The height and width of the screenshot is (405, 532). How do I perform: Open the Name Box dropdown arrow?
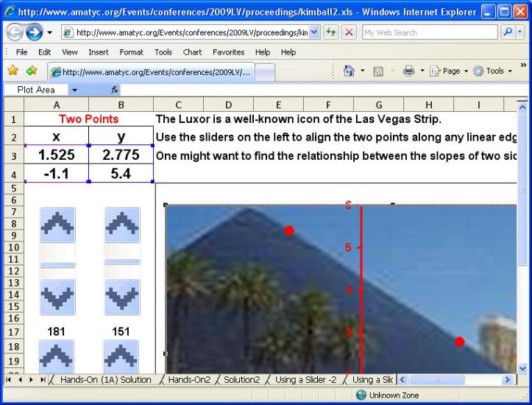74,91
